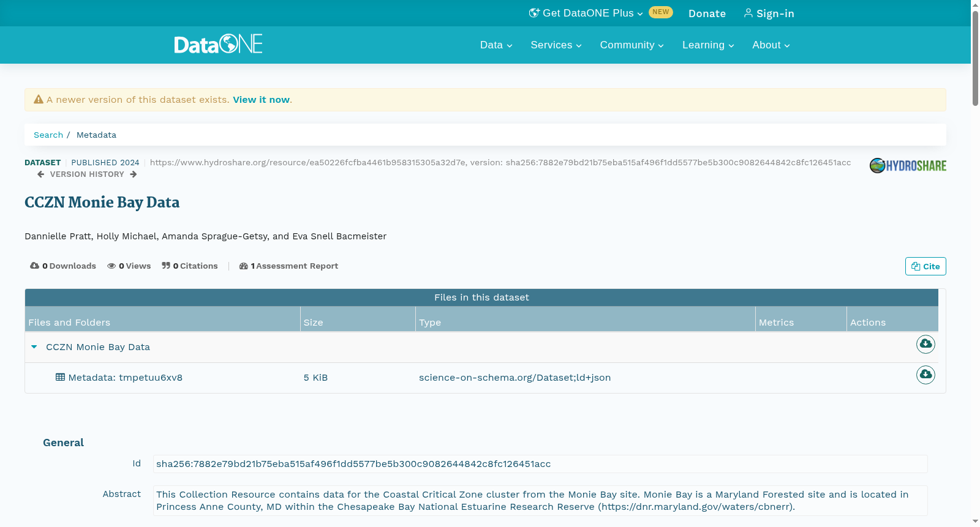Open the HydroShare logo link
Image resolution: width=980 pixels, height=527 pixels.
click(x=908, y=165)
